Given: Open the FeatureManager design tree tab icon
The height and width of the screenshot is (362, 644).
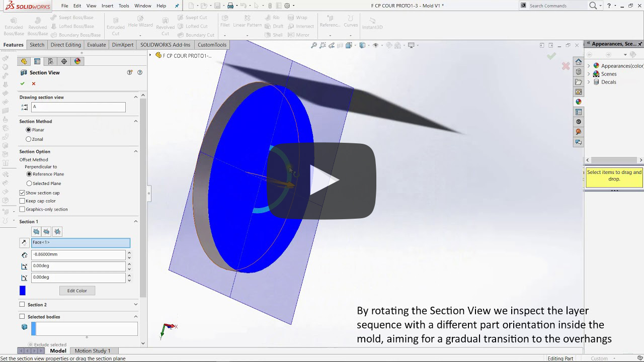Looking at the screenshot, I should click(x=24, y=61).
